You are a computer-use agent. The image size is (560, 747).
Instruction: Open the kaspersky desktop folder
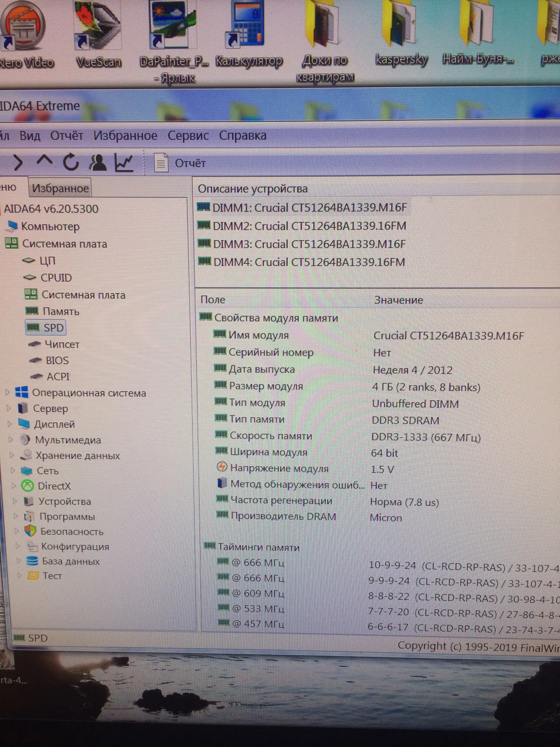pyautogui.click(x=401, y=34)
